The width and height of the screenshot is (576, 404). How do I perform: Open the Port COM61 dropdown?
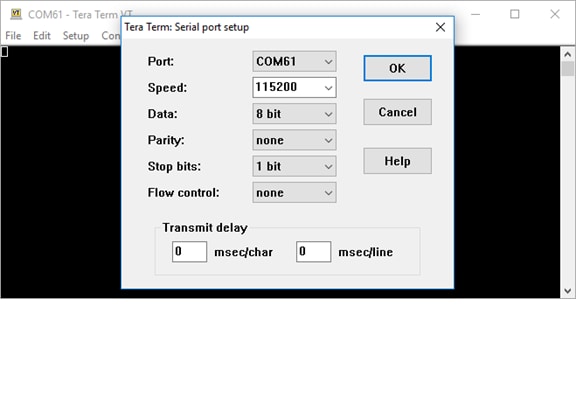[x=294, y=61]
